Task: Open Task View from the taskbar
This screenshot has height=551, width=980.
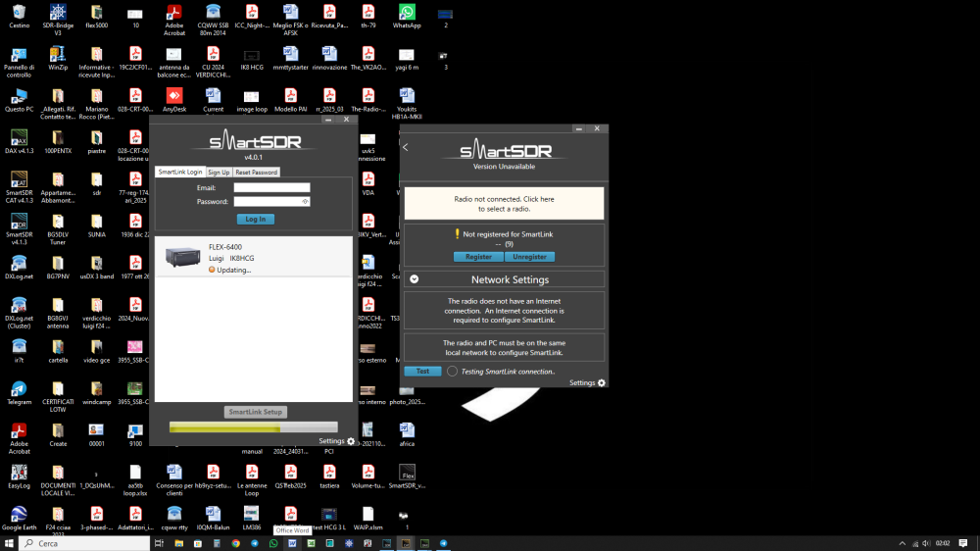Action: (159, 543)
